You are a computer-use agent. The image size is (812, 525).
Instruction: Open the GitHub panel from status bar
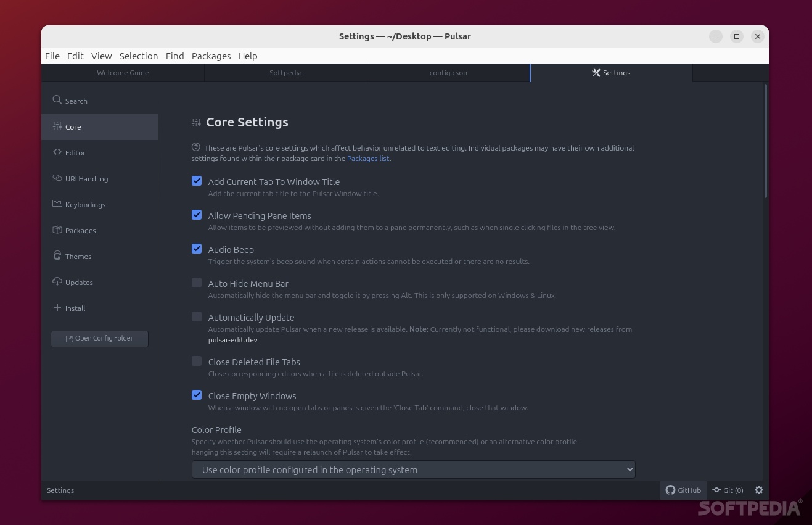(x=683, y=490)
